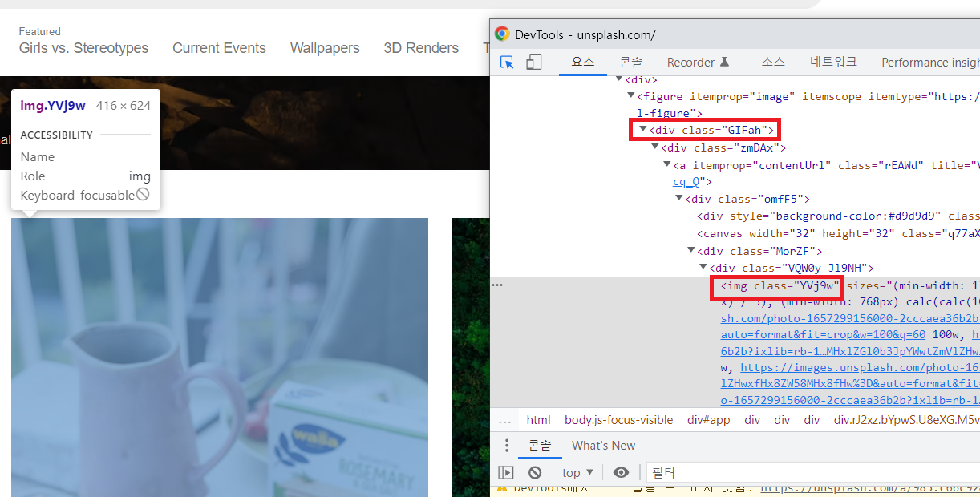Open the 소스 (Sources) tab
The height and width of the screenshot is (497, 980).
(773, 63)
